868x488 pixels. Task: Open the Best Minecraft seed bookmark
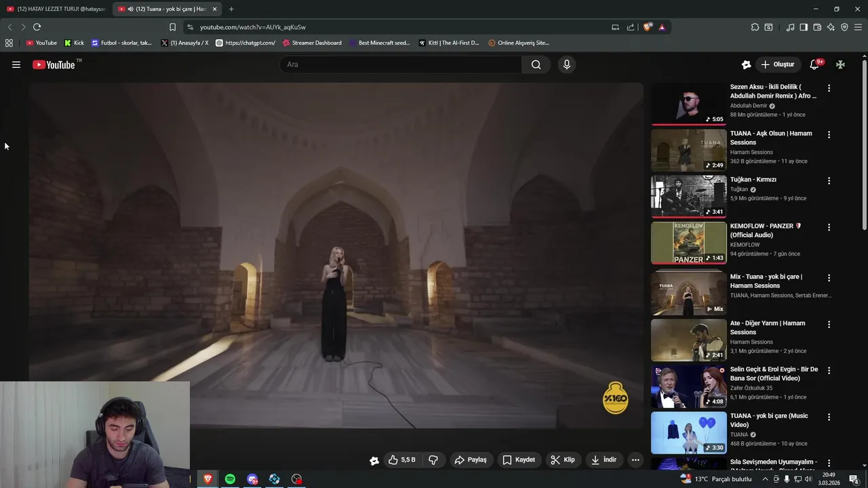tap(380, 43)
